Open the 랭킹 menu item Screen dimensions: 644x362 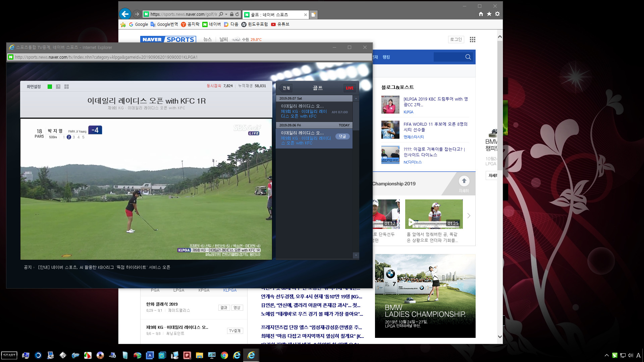point(386,57)
